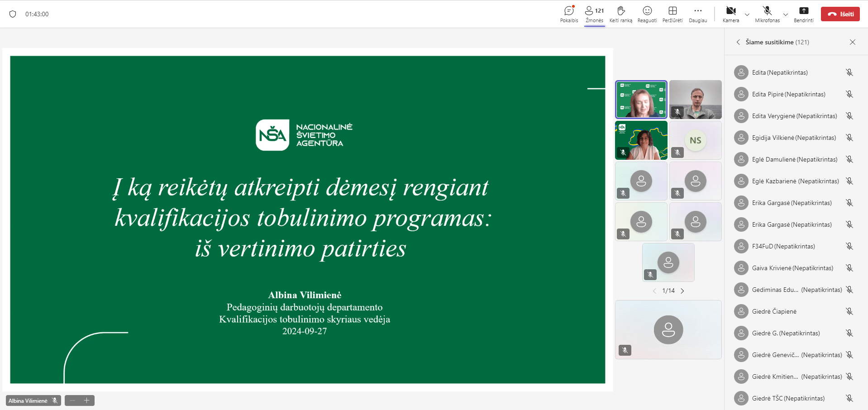This screenshot has width=868, height=410.
Task: Share screen with Bendrinti
Action: click(x=803, y=14)
